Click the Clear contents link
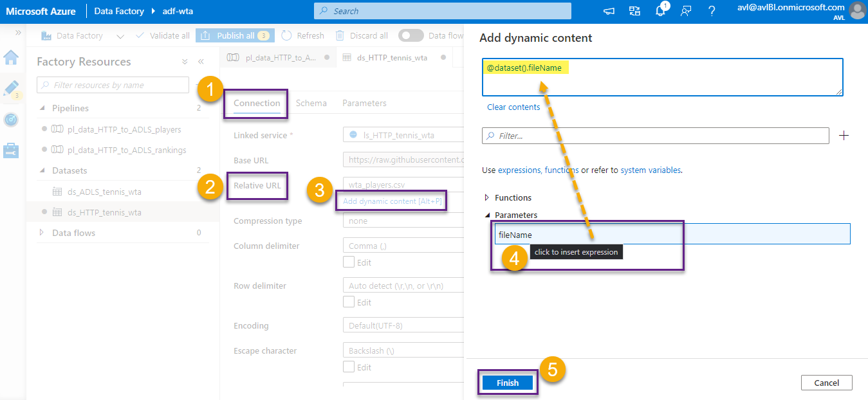 pos(513,107)
